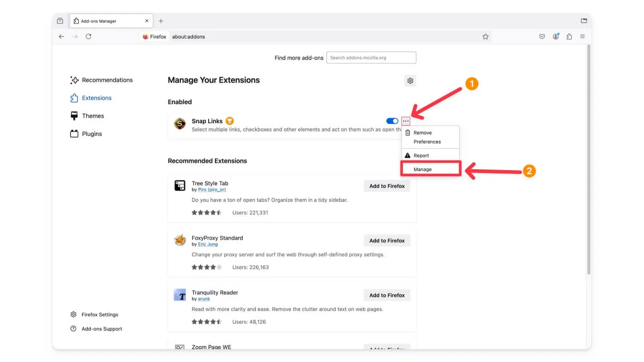Bookmark this page with star icon
This screenshot has width=644, height=362.
485,37
